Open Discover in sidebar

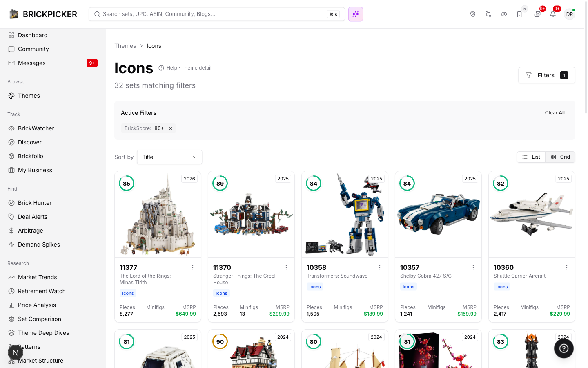tap(53, 142)
